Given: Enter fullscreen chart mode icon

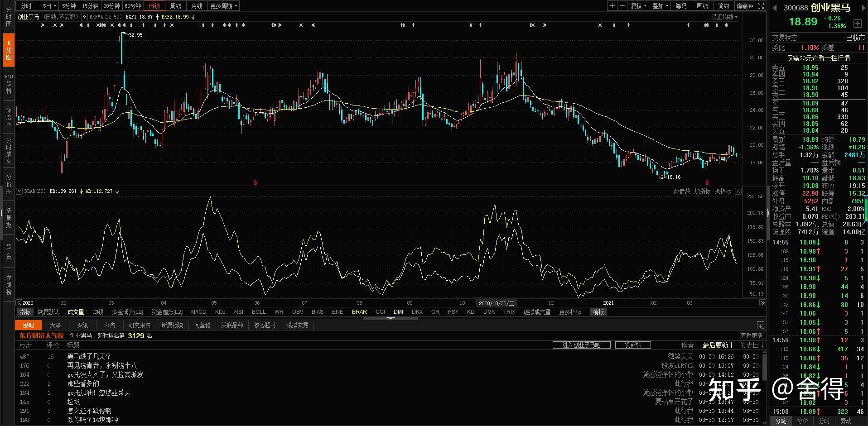Looking at the screenshot, I should [761, 6].
